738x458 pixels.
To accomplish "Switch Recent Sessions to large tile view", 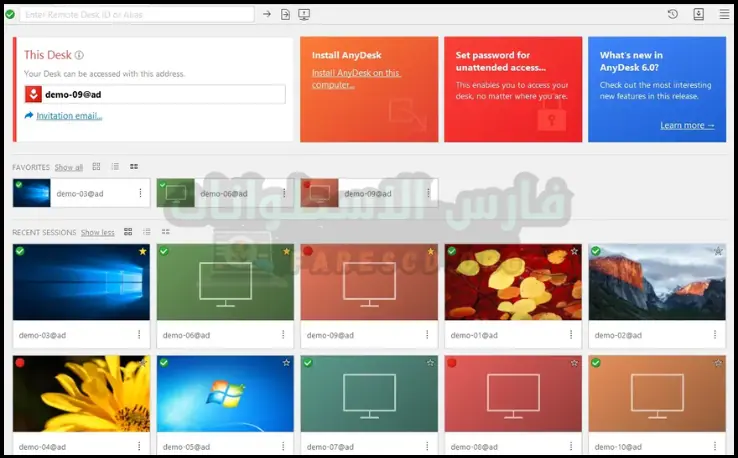I will [x=128, y=232].
